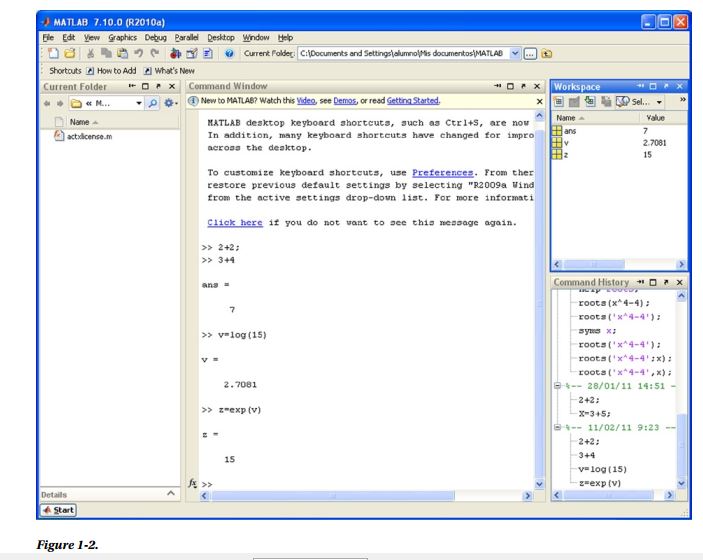This screenshot has width=703, height=560.
Task: Paste using the clipboard toolbar icon
Action: click(x=122, y=53)
